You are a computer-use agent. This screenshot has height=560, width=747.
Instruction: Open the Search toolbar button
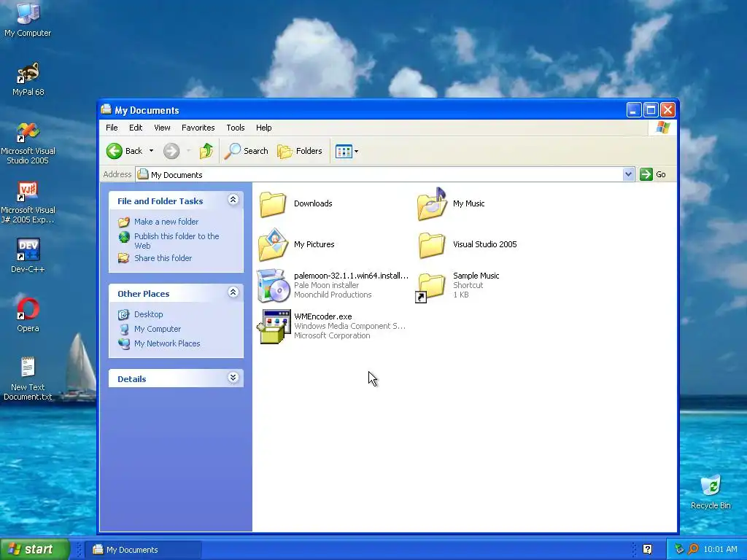coord(247,151)
